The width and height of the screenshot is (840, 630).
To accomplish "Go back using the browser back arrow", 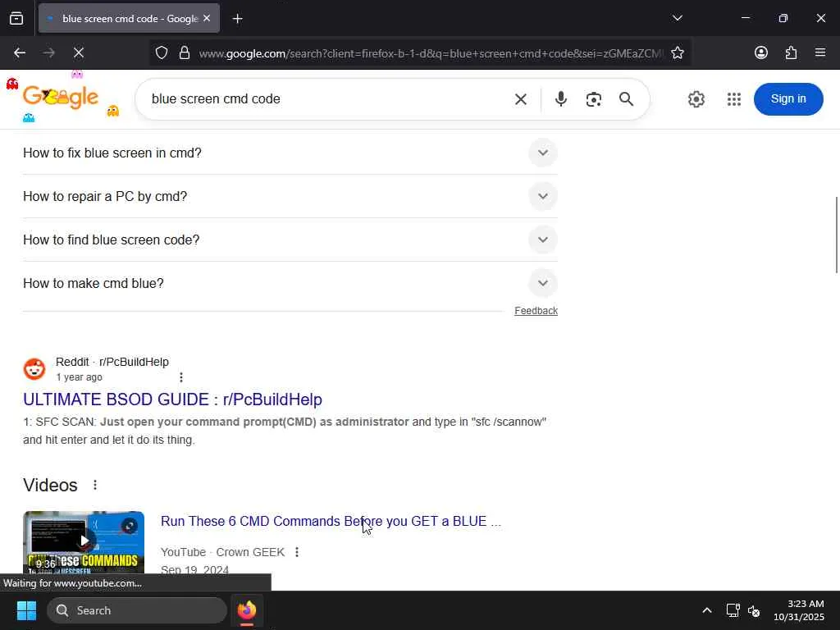I will [x=20, y=52].
